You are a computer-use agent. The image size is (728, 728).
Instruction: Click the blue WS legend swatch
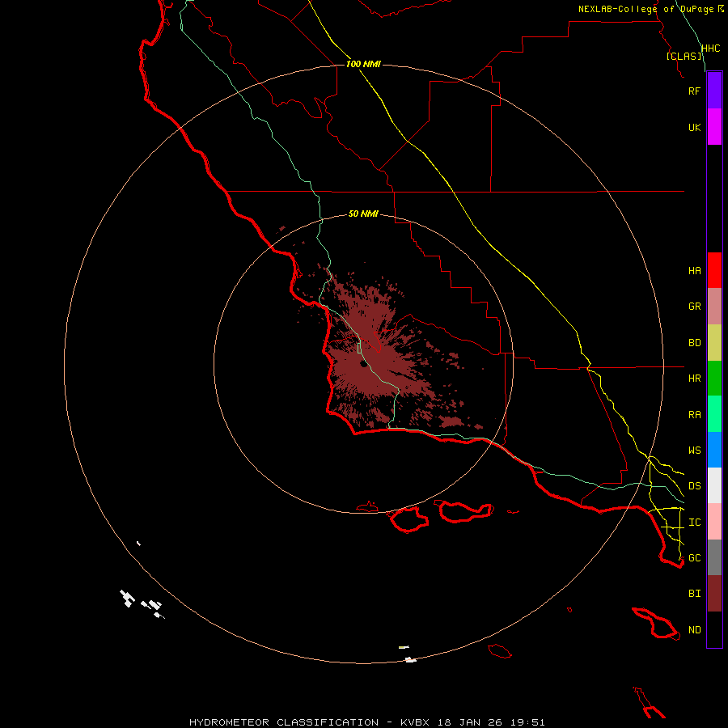coord(714,450)
